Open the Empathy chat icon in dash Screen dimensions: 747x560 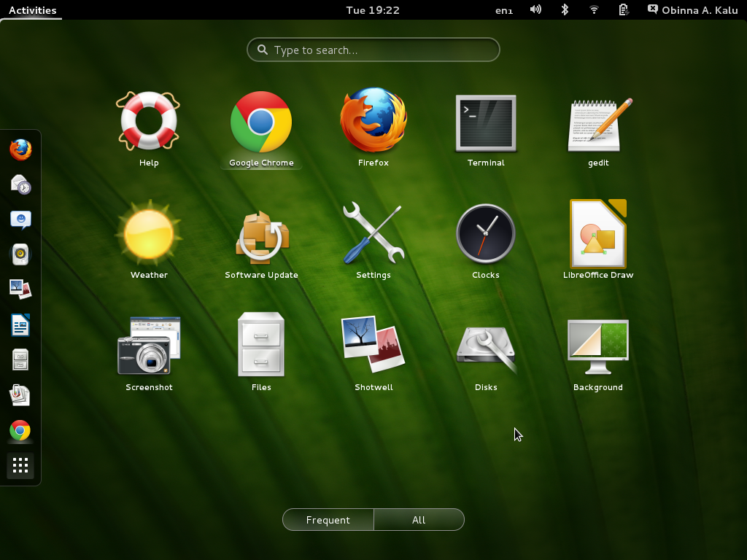[20, 220]
